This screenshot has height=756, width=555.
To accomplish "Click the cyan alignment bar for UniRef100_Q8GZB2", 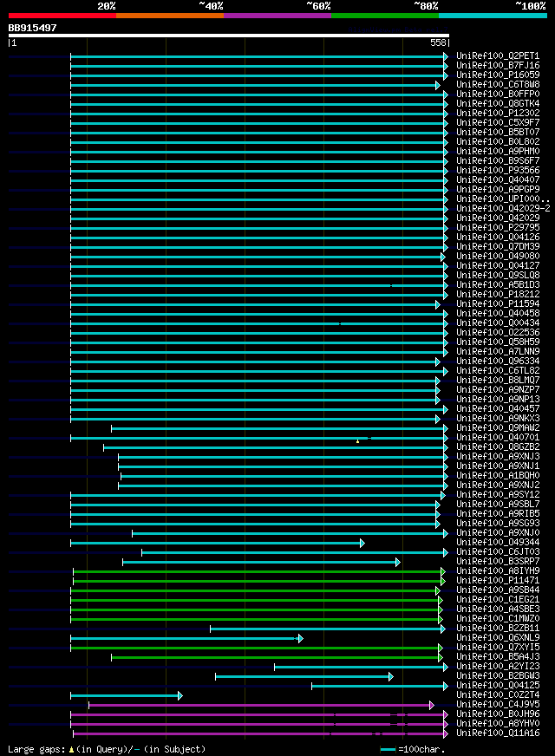I will pos(276,448).
